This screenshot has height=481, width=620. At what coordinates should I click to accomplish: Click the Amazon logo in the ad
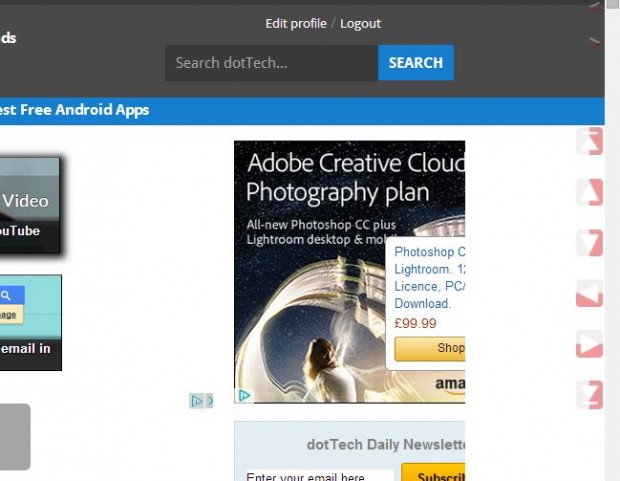tap(450, 385)
